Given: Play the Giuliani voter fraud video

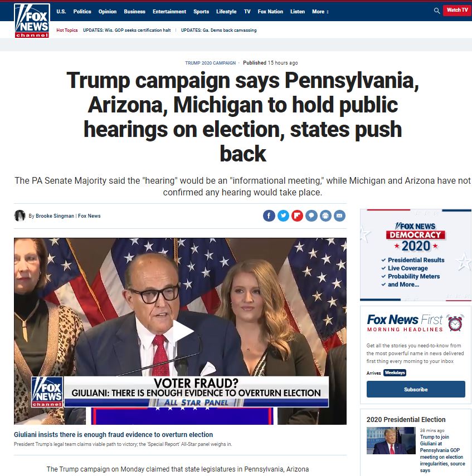Looking at the screenshot, I should (183, 331).
